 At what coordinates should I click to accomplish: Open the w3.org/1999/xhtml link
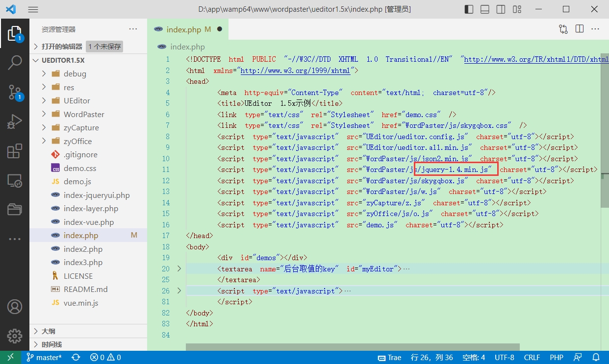[295, 71]
